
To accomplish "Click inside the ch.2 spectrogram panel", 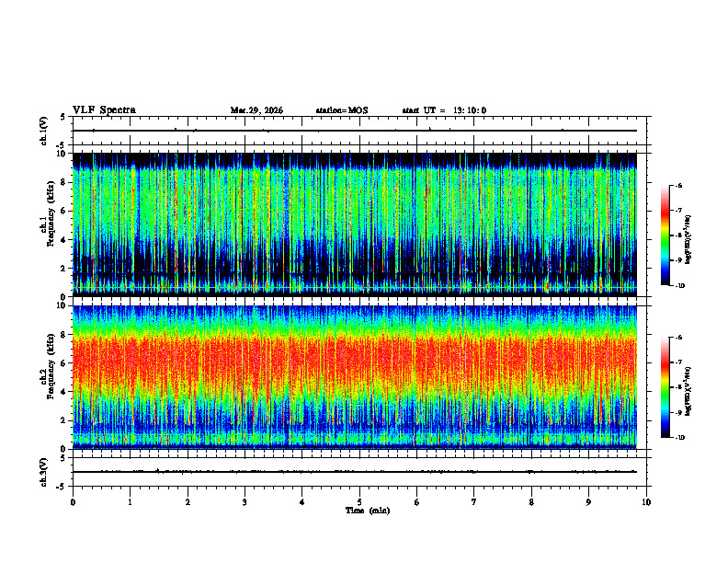I will 354,377.
